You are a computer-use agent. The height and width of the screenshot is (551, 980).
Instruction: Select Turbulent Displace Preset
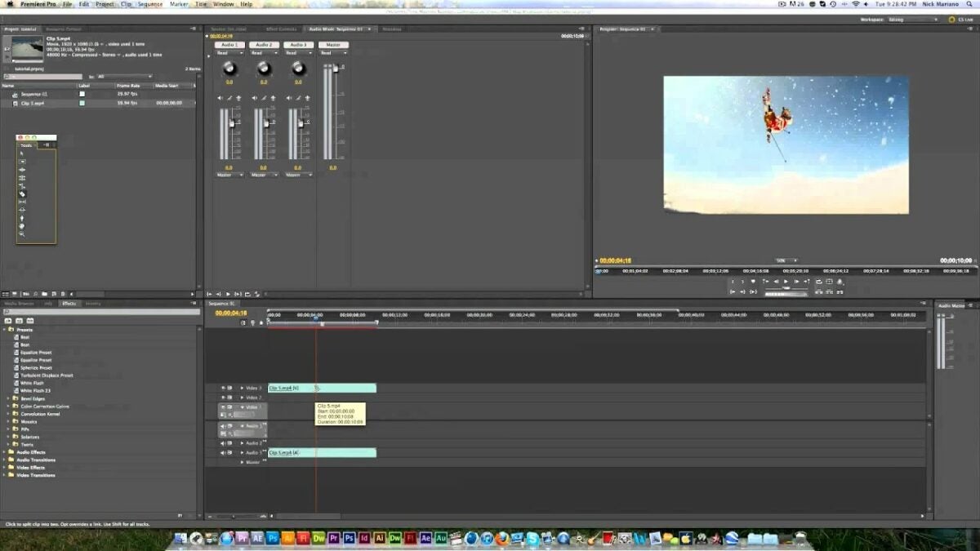click(x=47, y=375)
